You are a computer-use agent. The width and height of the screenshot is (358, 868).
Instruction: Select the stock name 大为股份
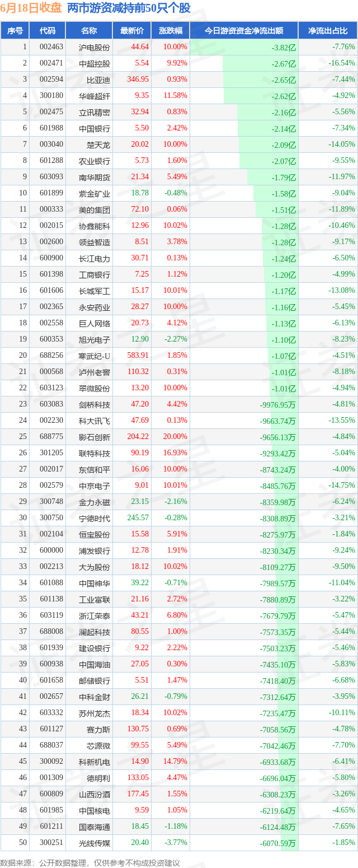(x=95, y=567)
